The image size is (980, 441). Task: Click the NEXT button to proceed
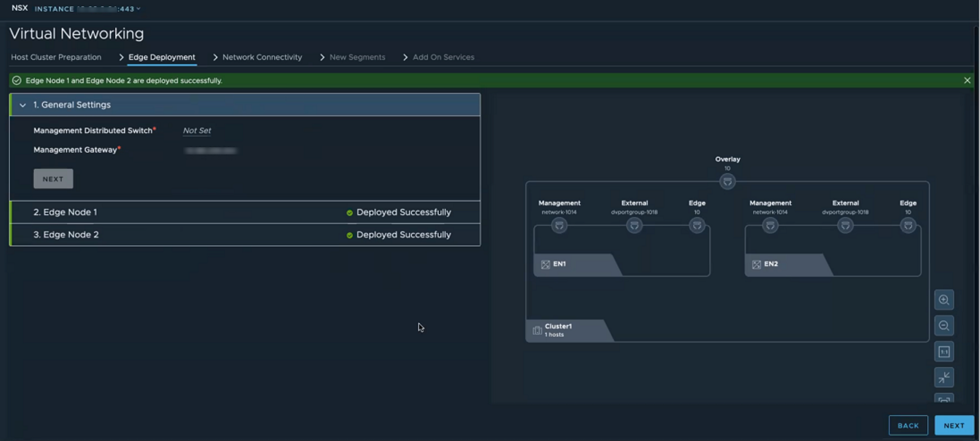pyautogui.click(x=954, y=426)
